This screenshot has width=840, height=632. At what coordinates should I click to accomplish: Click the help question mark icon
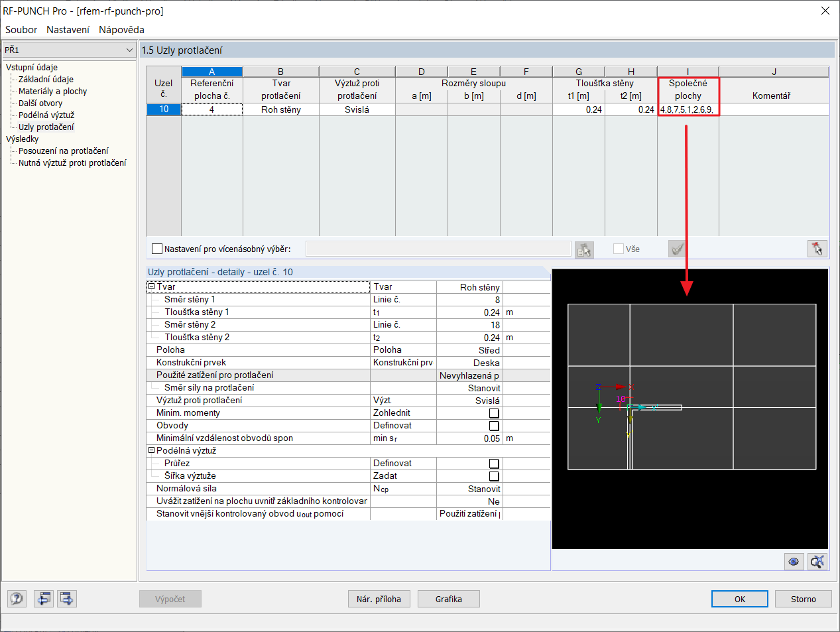point(17,599)
